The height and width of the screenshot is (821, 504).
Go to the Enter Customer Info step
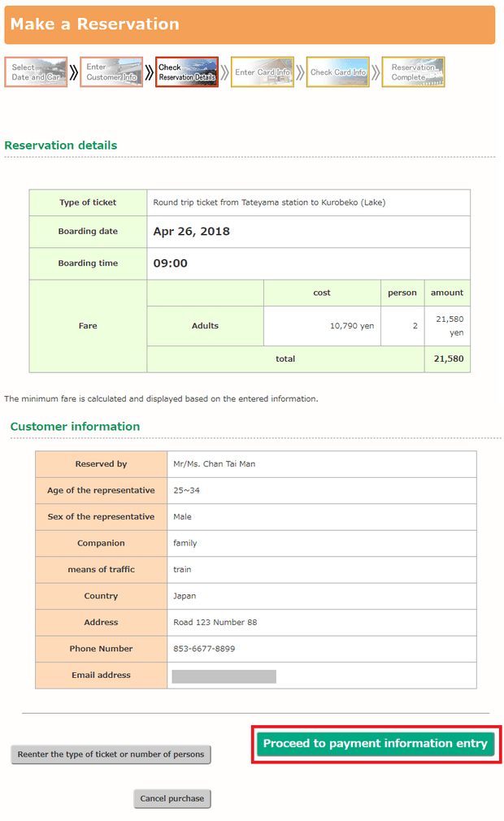click(111, 72)
